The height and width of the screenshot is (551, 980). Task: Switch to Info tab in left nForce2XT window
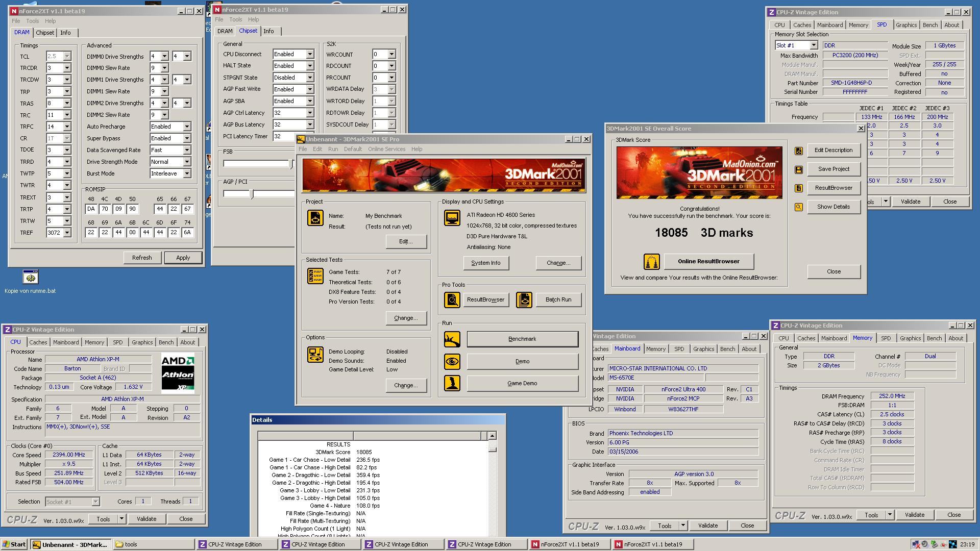pyautogui.click(x=66, y=33)
